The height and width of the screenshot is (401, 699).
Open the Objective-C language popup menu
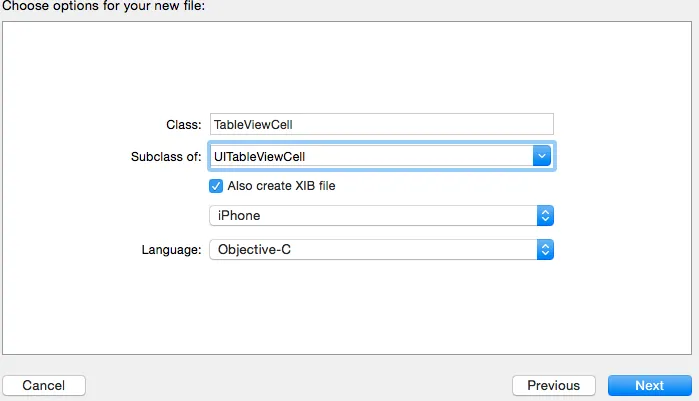(x=372, y=248)
